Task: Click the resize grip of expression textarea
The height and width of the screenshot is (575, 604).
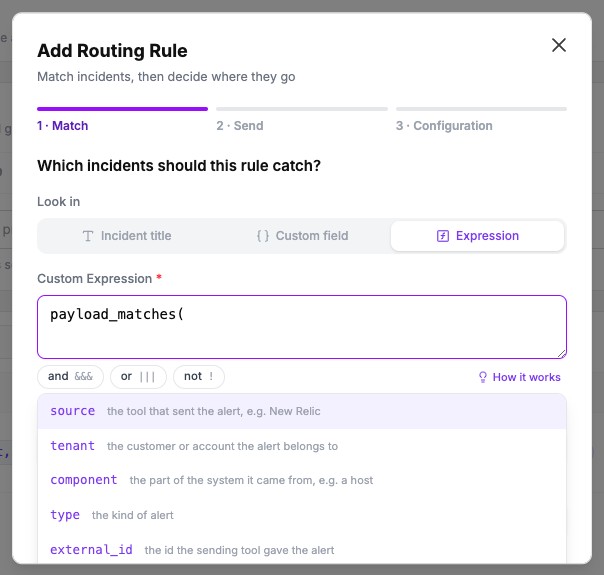Action: (x=562, y=354)
